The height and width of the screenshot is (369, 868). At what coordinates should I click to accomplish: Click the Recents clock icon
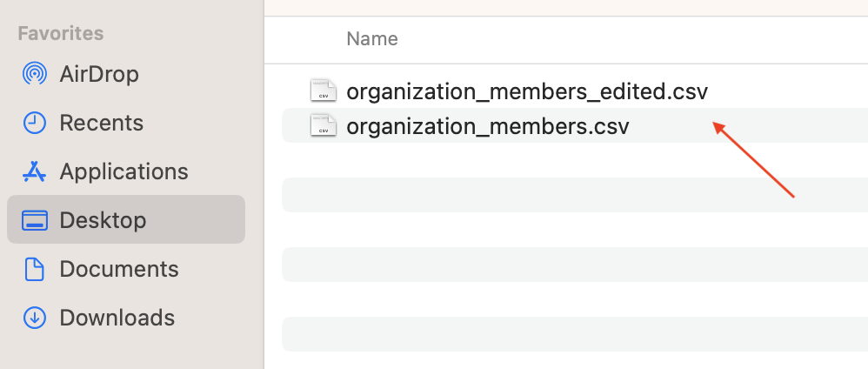pos(35,123)
